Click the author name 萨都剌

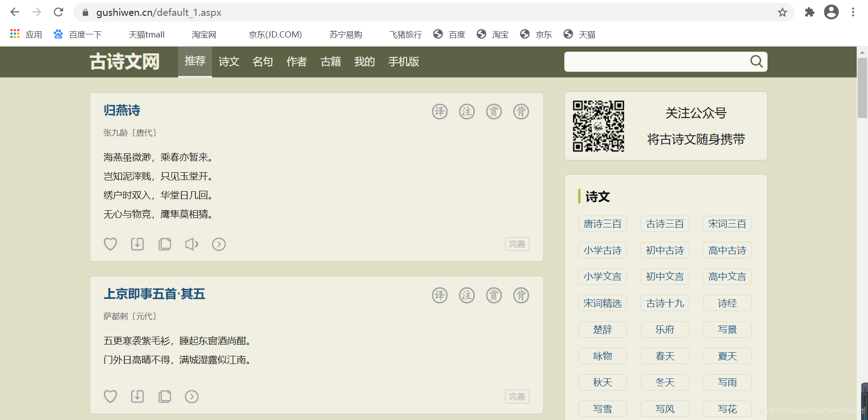coord(116,316)
